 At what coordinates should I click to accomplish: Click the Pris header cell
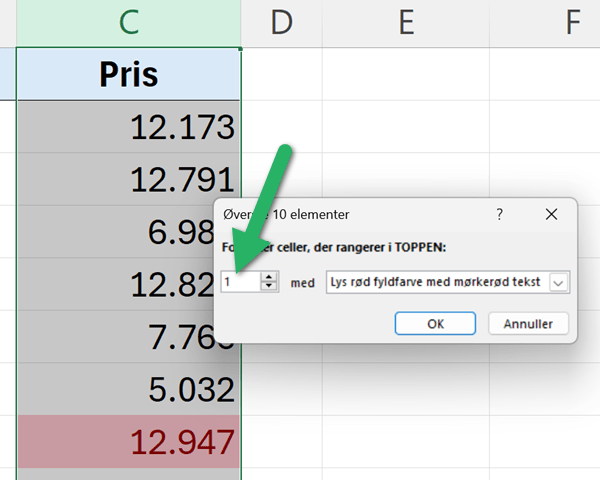(x=129, y=74)
